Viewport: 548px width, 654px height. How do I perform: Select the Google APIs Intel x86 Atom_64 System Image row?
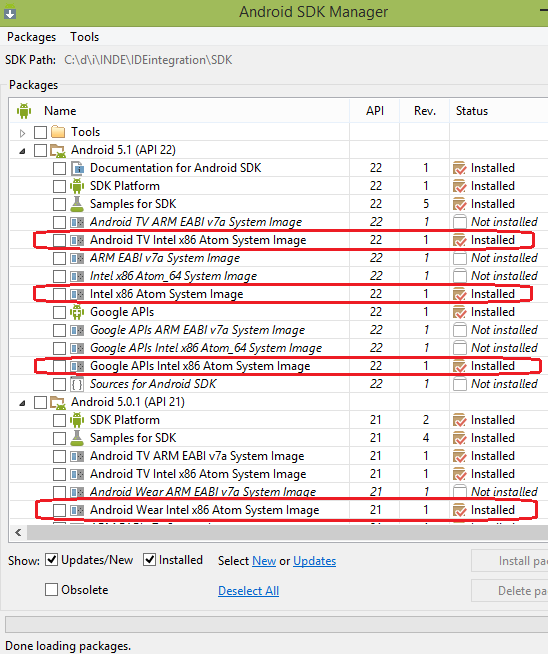(279, 348)
